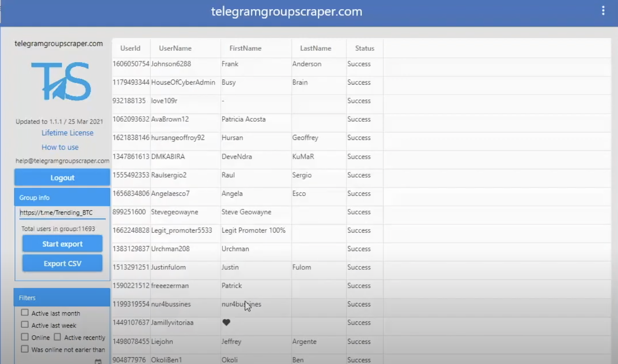Screen dimensions: 618x364
Task: Select username Stevegeowayne
Action: pos(175,212)
